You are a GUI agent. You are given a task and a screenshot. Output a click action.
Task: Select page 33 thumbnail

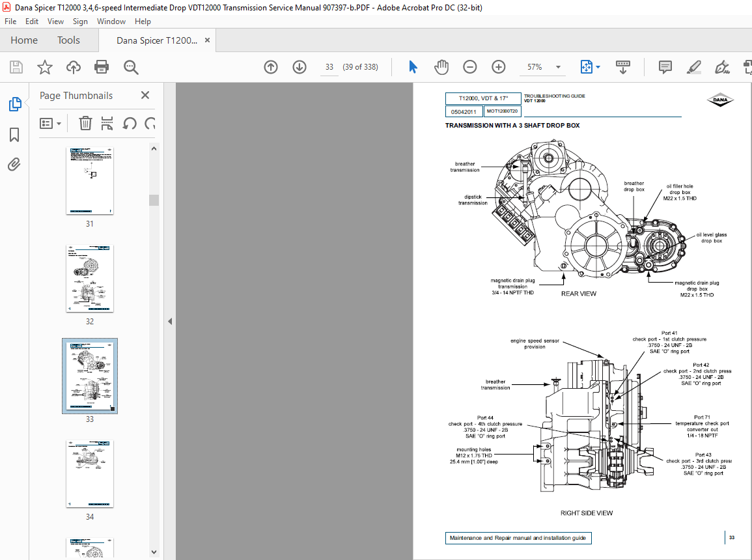click(90, 376)
